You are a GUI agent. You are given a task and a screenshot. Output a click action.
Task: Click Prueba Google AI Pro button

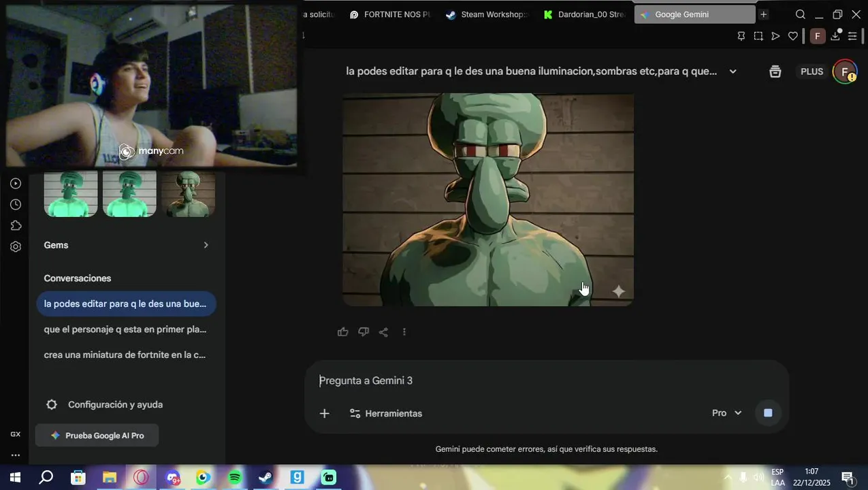[97, 436]
